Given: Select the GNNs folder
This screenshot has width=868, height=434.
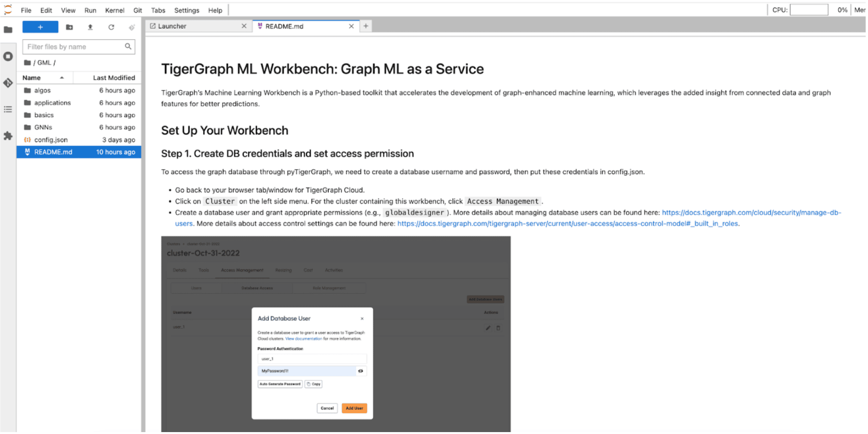Looking at the screenshot, I should [x=79, y=128].
